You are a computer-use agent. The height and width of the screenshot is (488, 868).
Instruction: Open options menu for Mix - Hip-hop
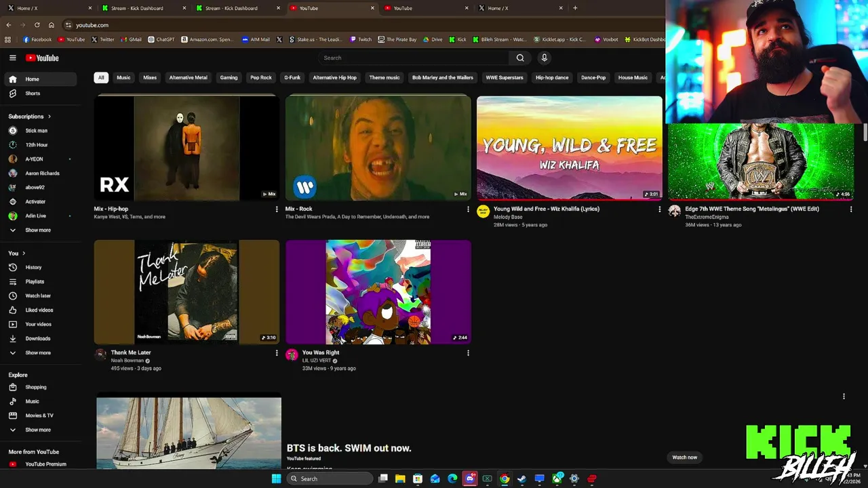tap(276, 209)
